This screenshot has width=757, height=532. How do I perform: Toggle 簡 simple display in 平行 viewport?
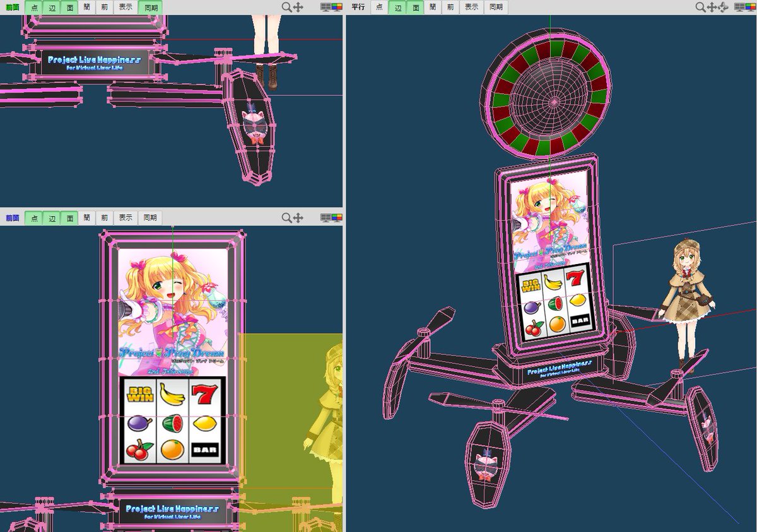click(432, 8)
